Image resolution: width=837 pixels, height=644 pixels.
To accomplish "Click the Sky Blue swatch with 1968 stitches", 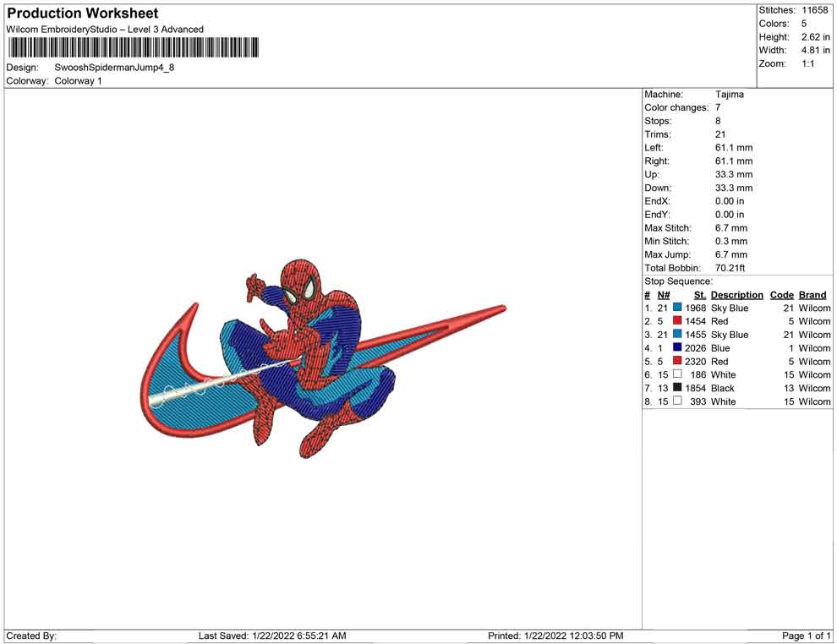I will 677,308.
